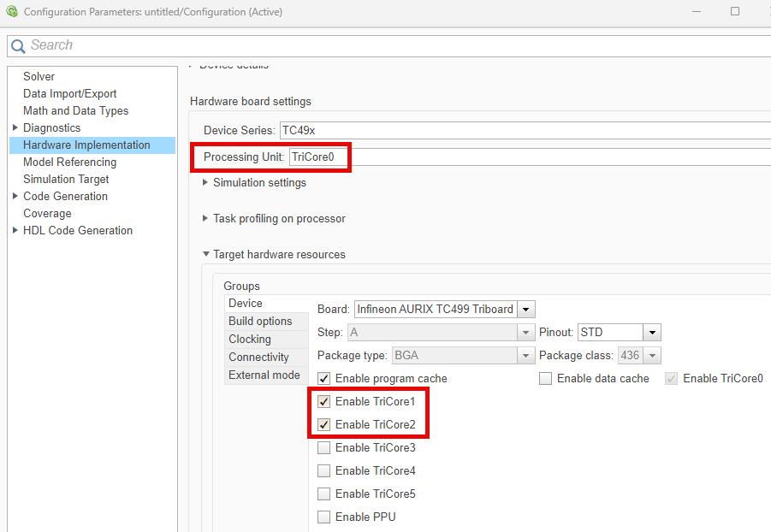Screen dimensions: 771x532
Task: Click the search magnifier icon
Action: point(18,46)
